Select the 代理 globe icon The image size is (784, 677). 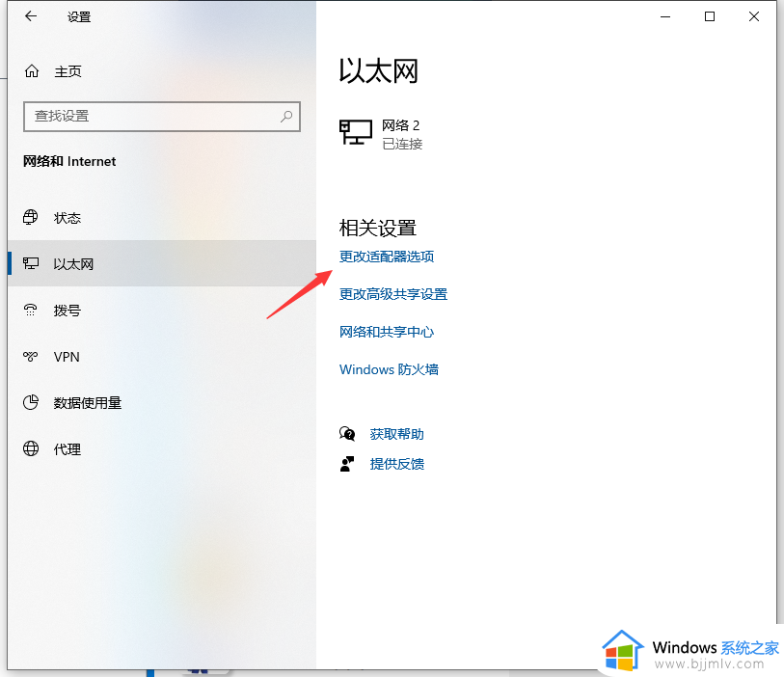pos(31,448)
